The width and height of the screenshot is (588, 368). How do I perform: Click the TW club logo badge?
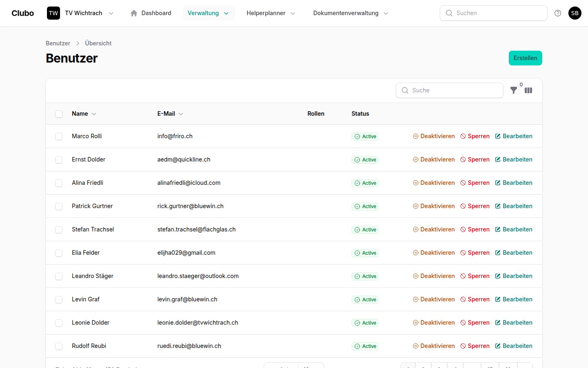point(53,13)
